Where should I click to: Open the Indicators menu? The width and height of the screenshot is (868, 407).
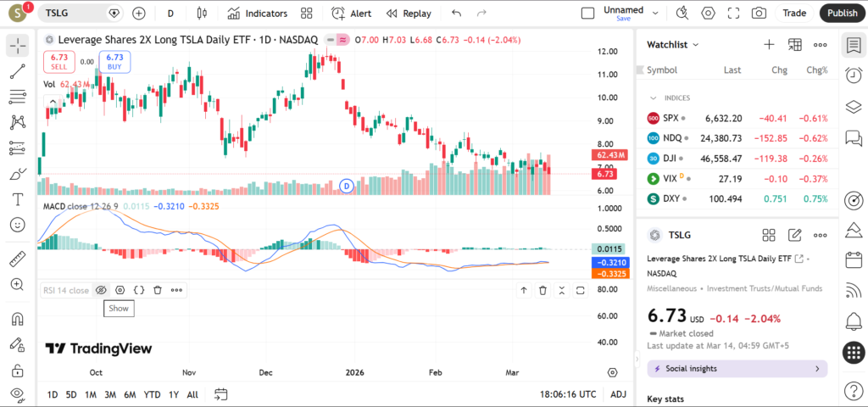[258, 14]
